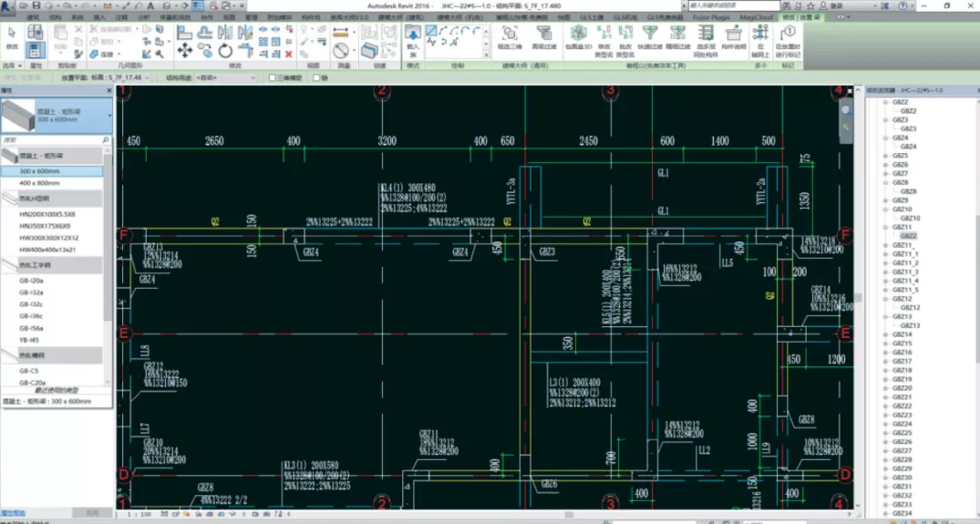Select HN200X100X5.5X8 beam type

tap(47, 214)
